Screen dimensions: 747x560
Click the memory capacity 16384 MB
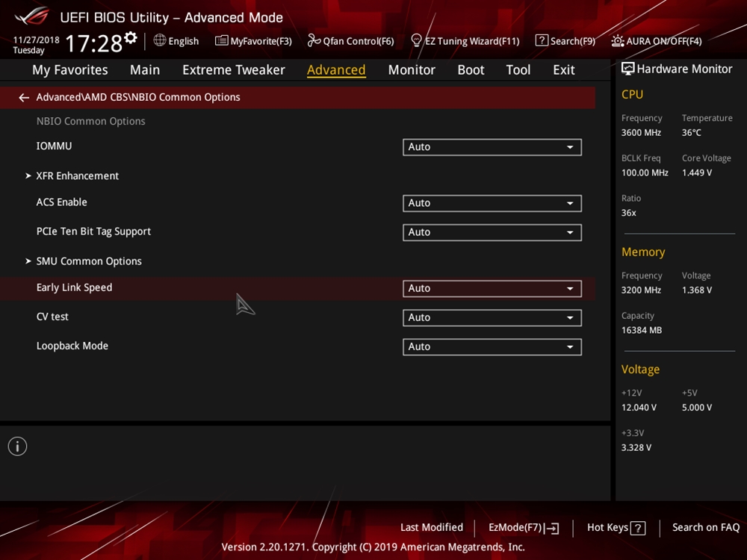(x=642, y=331)
